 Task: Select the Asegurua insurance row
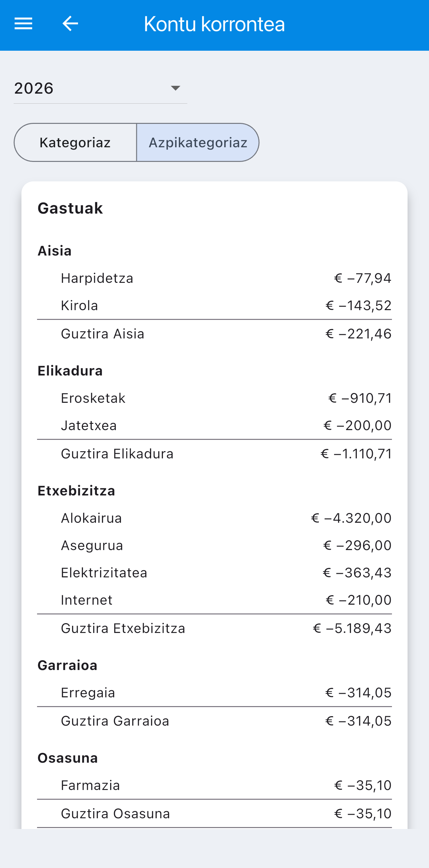coord(214,546)
